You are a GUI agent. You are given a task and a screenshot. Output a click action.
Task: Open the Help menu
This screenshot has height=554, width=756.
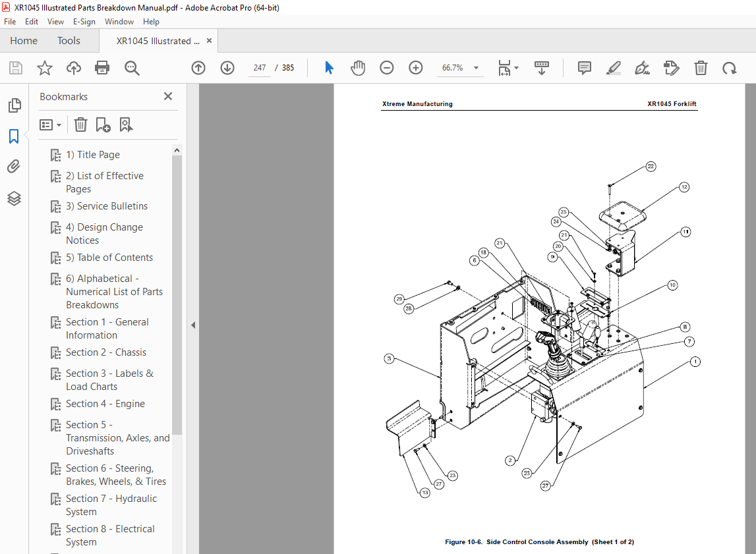point(151,22)
